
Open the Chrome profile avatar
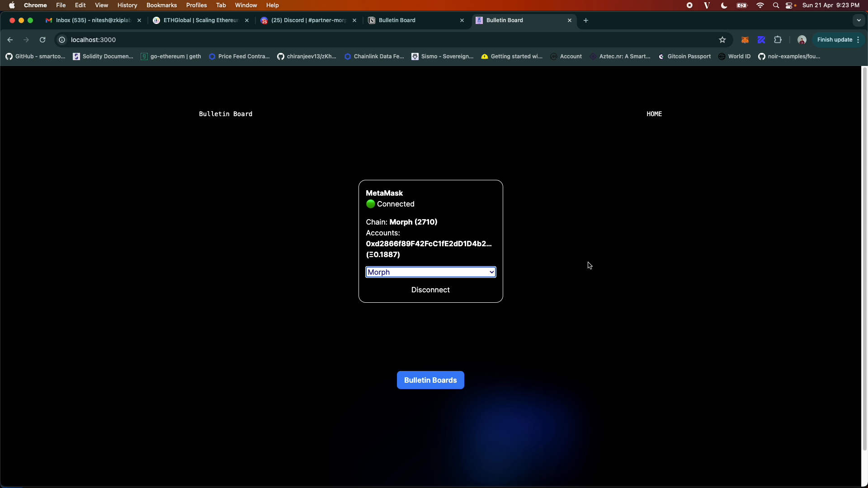click(x=802, y=40)
